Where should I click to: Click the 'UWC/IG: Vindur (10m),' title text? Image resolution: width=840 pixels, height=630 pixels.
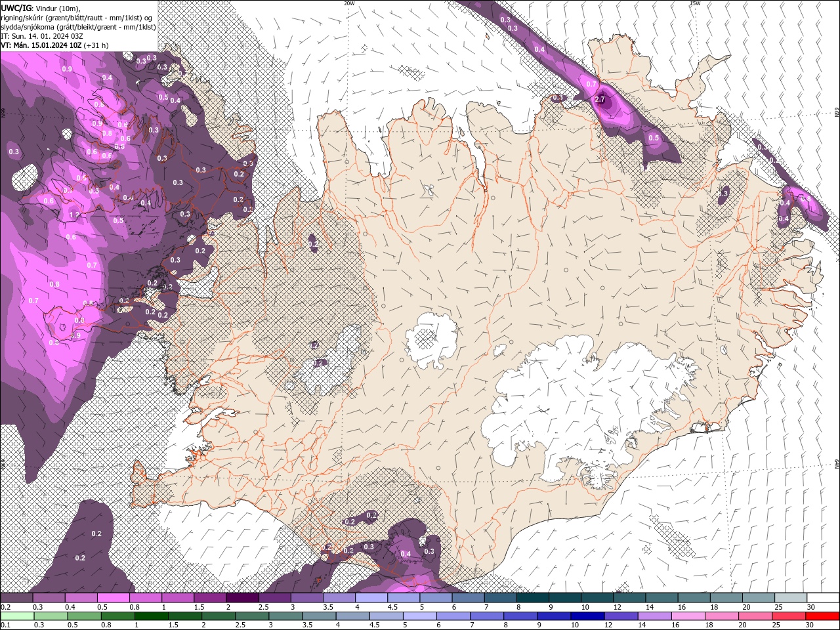(x=41, y=8)
